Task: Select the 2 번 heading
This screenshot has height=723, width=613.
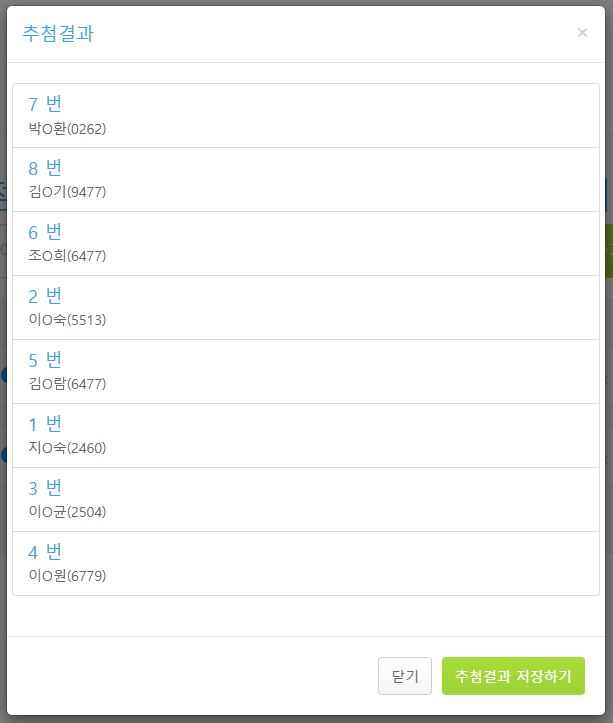Action: click(x=45, y=296)
